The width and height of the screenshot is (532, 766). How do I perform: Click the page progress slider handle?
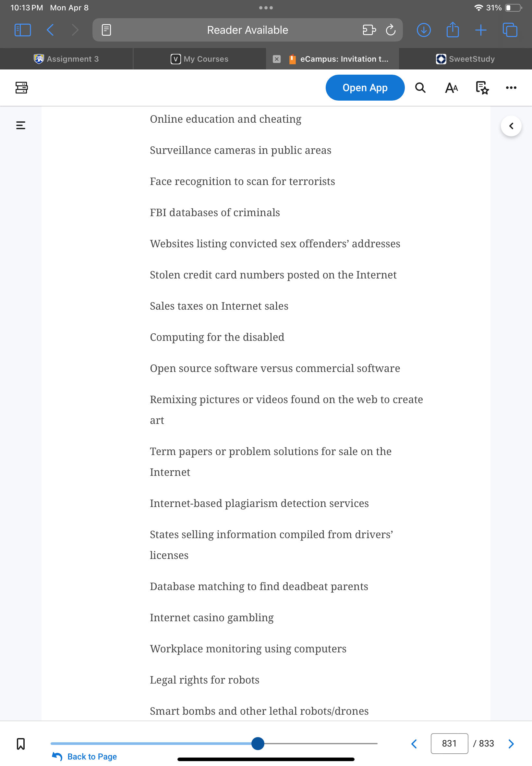point(258,743)
